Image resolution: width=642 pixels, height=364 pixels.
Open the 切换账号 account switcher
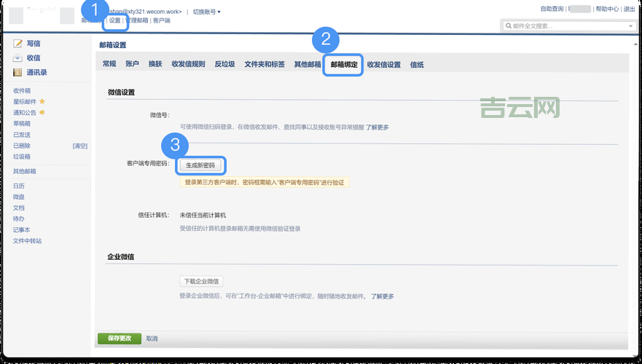[x=207, y=12]
